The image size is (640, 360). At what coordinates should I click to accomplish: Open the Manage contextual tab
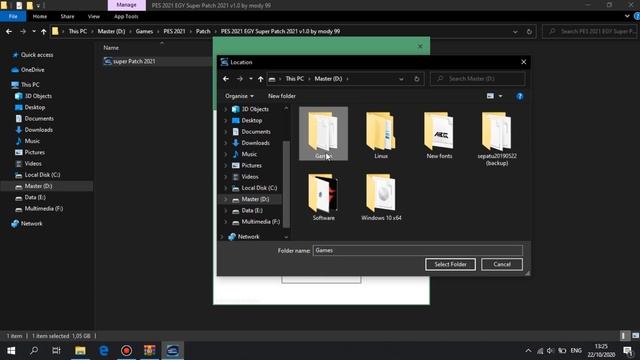coord(127,5)
